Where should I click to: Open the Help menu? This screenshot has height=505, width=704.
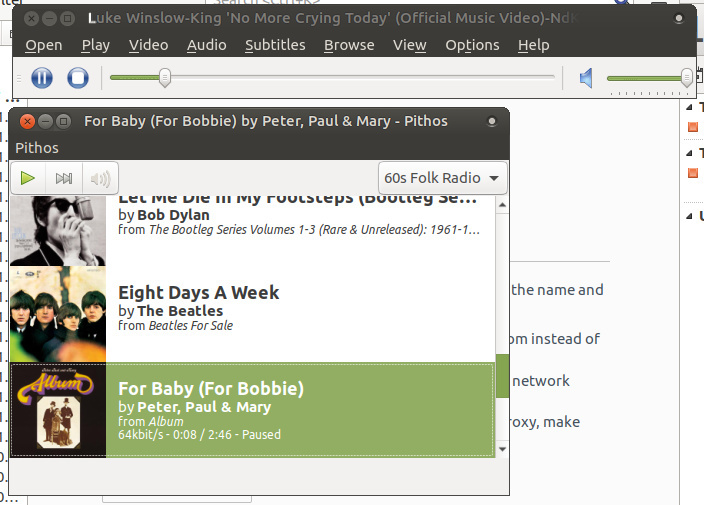(533, 45)
